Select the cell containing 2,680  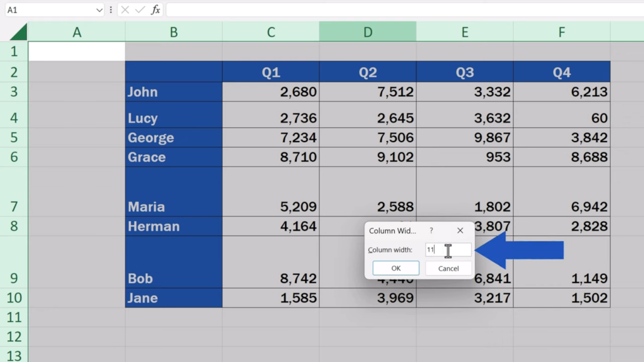pyautogui.click(x=271, y=92)
